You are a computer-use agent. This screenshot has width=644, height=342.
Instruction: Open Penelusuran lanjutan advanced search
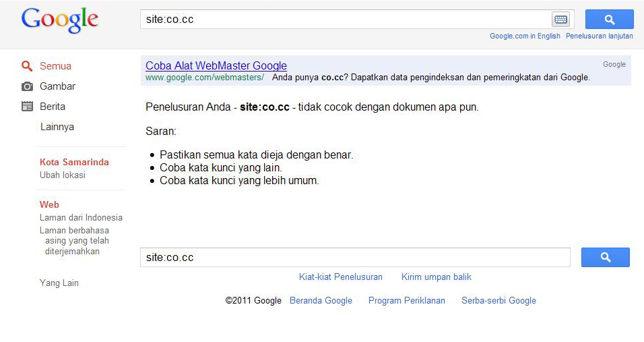click(x=600, y=36)
